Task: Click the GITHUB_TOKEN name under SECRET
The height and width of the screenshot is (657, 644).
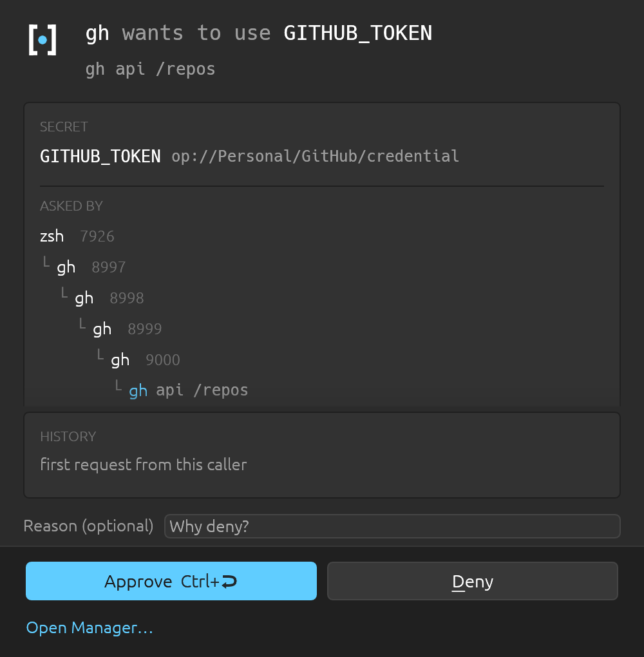Action: point(100,157)
